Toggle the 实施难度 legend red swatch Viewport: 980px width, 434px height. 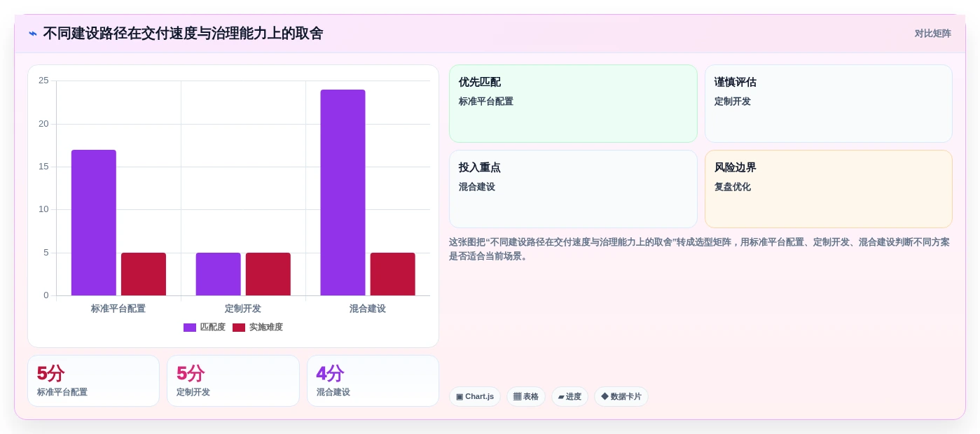(239, 328)
